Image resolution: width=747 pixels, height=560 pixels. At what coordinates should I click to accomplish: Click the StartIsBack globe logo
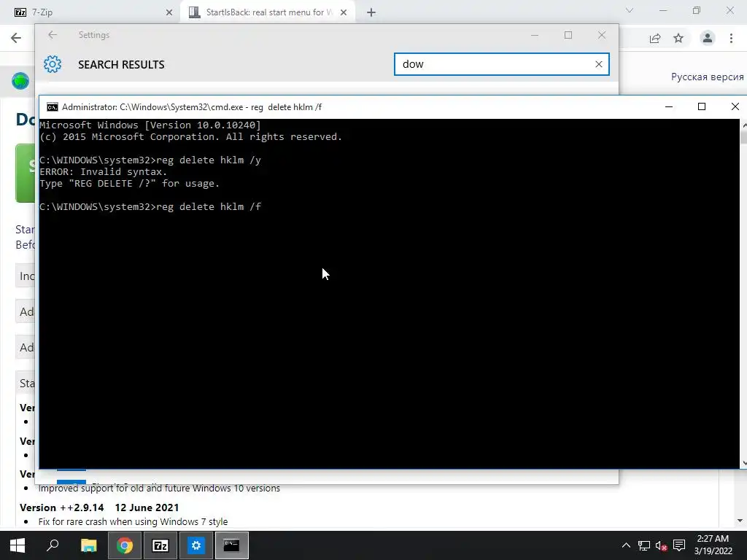coord(20,81)
